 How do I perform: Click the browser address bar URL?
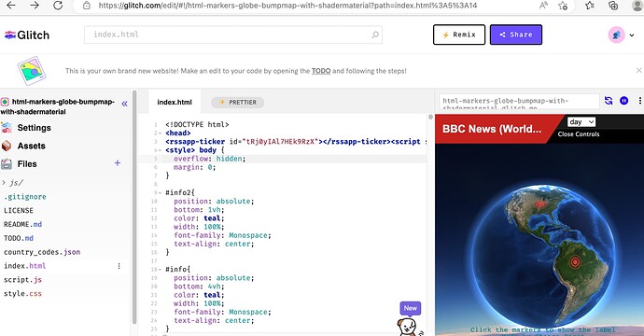pyautogui.click(x=287, y=6)
